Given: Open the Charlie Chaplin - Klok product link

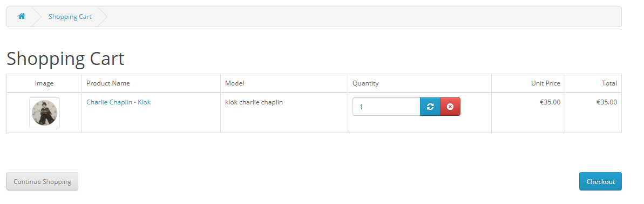Looking at the screenshot, I should 118,102.
